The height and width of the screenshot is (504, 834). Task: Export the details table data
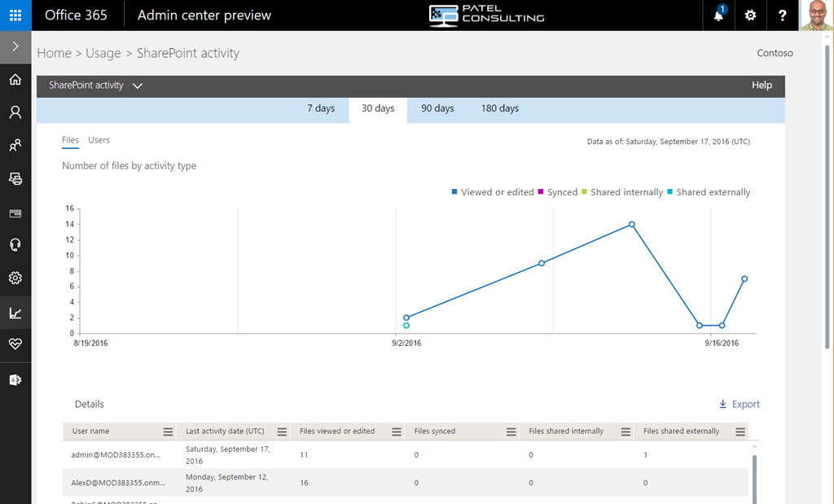(x=739, y=404)
